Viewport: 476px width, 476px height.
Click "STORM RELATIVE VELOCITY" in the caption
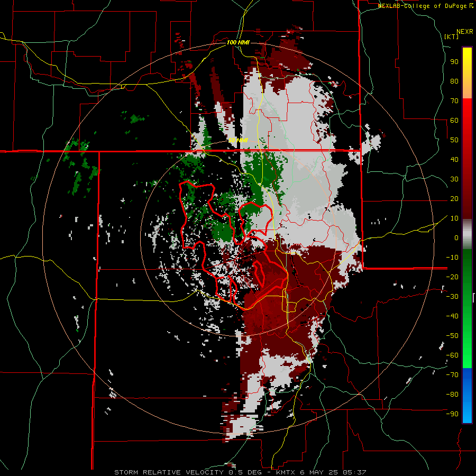point(169,472)
